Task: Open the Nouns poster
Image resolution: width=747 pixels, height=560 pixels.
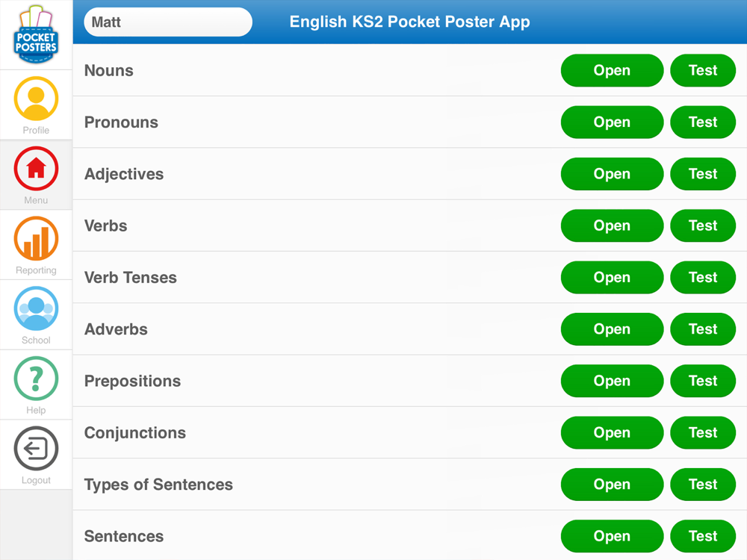Action: [613, 70]
